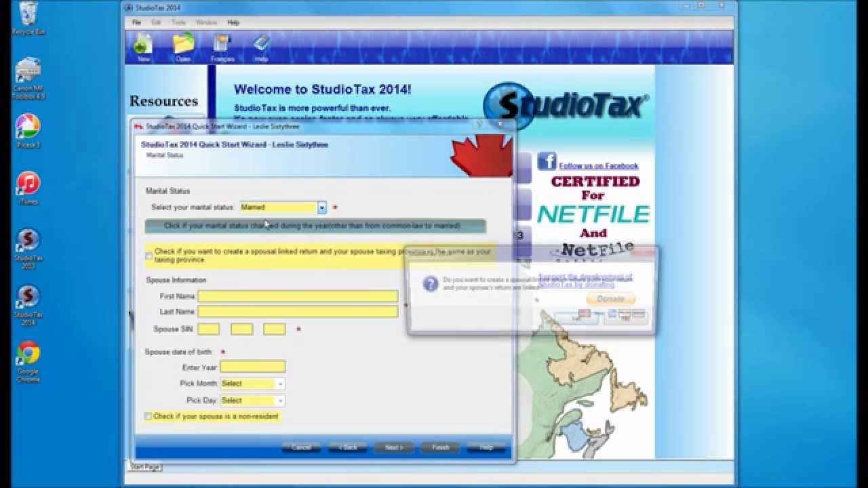The height and width of the screenshot is (488, 868).
Task: Open the Recycle Bin desktop icon
Action: (x=28, y=18)
